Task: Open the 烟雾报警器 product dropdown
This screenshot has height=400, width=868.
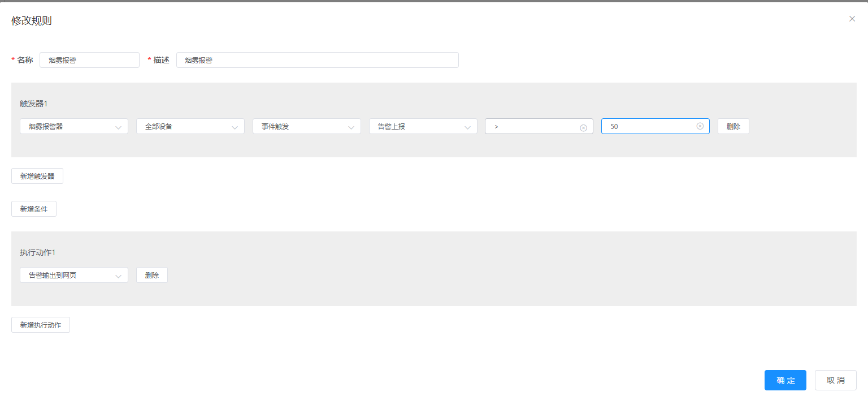Action: pos(74,126)
